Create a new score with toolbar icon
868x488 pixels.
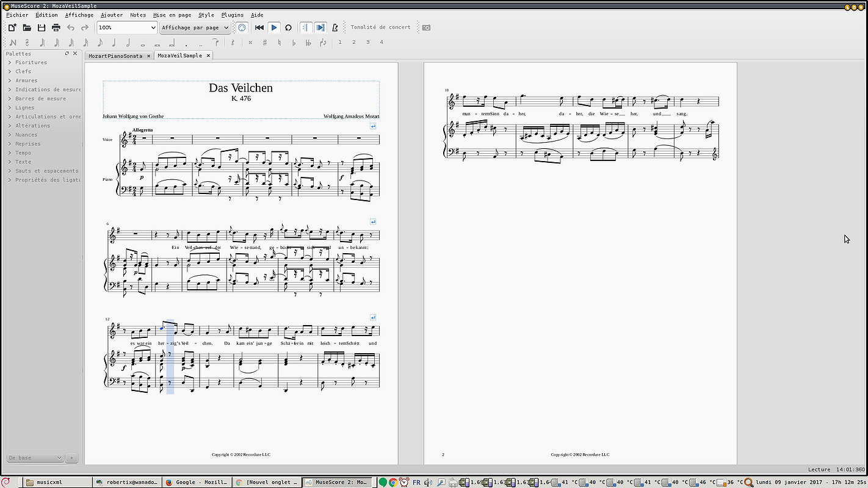point(12,27)
